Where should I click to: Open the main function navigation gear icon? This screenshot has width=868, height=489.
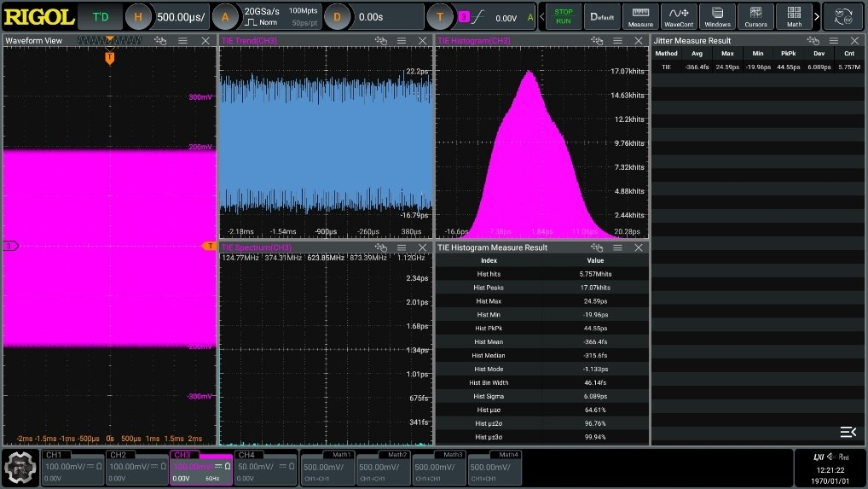(x=20, y=468)
